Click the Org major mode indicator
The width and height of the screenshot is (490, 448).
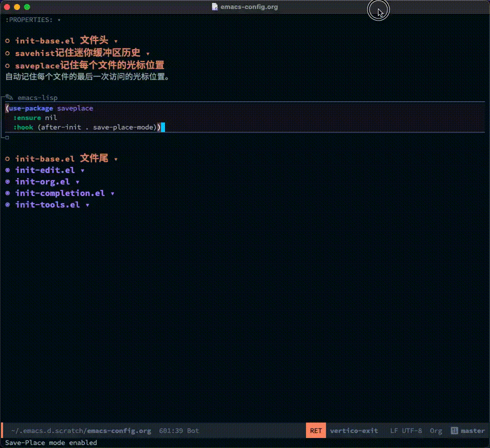click(436, 430)
